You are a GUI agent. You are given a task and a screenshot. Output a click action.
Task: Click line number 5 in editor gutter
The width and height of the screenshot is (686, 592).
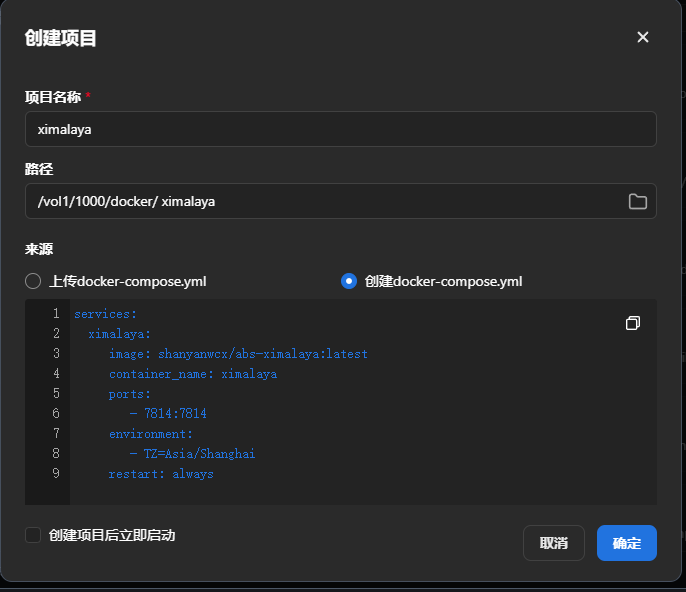tap(56, 394)
